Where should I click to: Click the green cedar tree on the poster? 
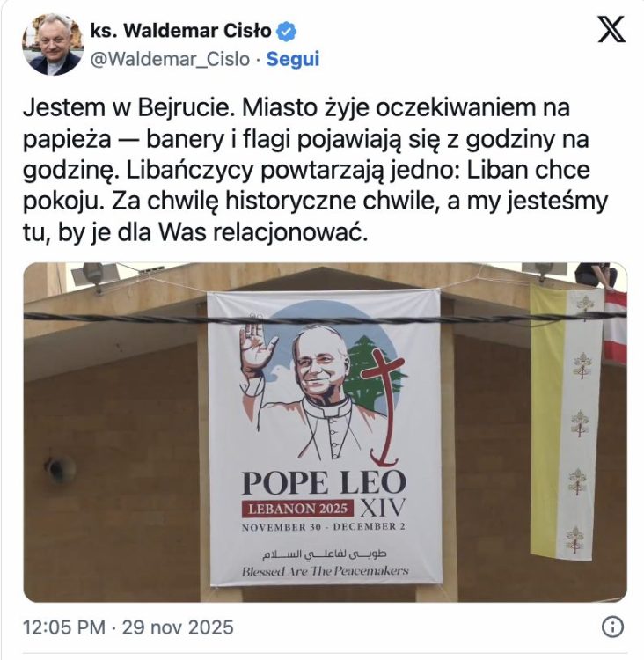pos(370,375)
